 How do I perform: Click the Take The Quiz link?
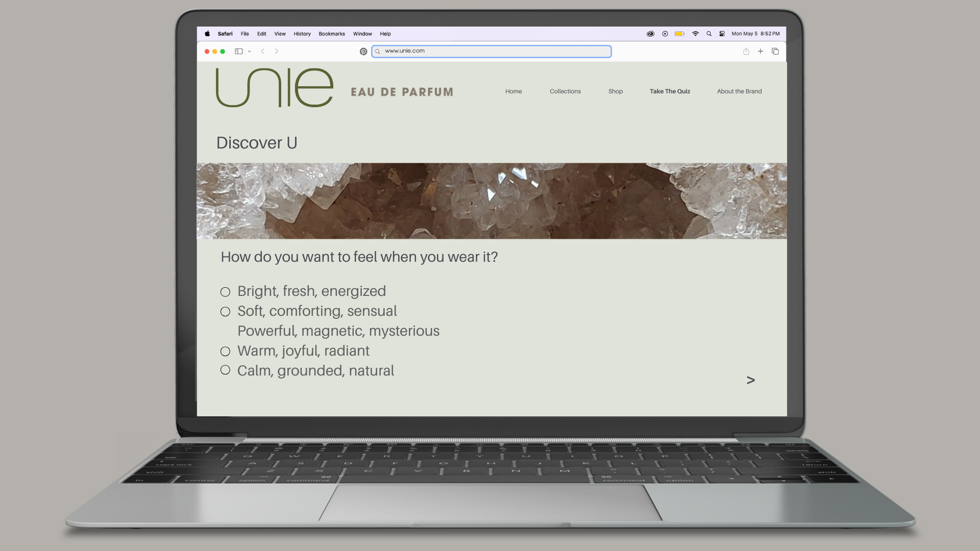pyautogui.click(x=670, y=91)
